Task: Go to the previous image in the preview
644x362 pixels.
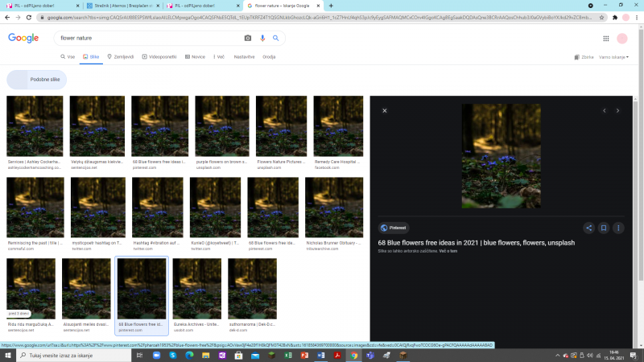Action: 604,111
